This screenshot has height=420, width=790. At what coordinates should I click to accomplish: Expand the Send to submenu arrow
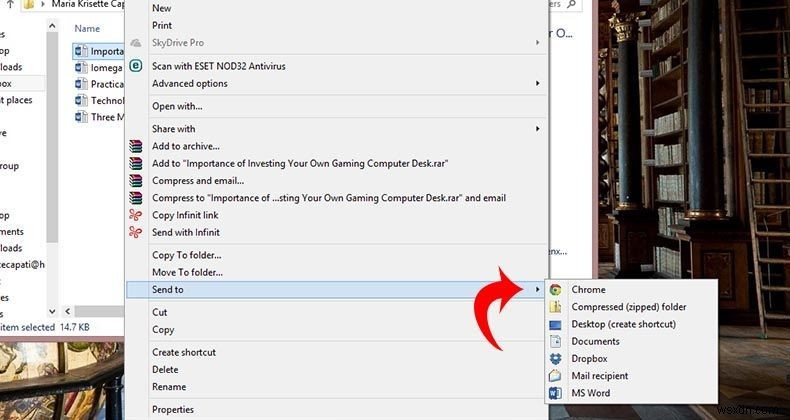tap(538, 290)
